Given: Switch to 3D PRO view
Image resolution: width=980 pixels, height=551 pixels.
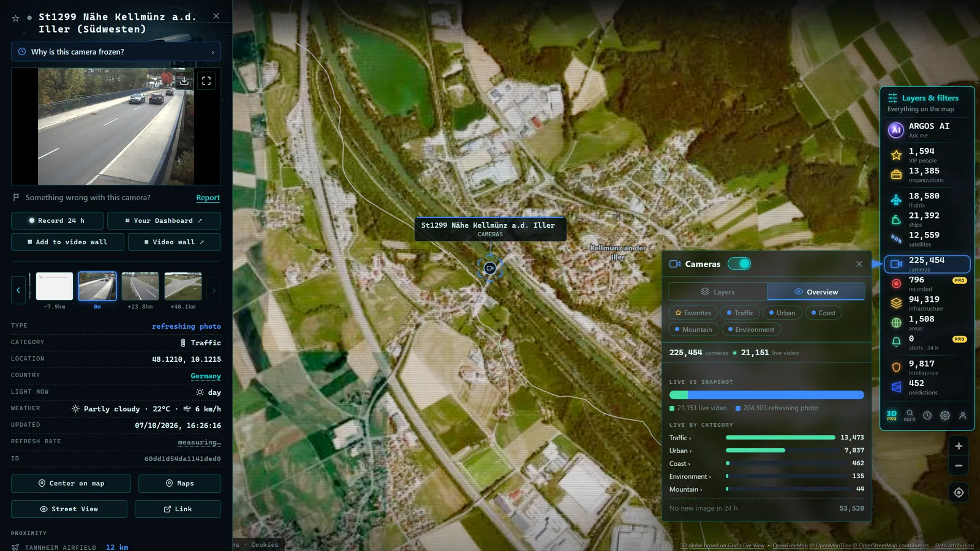Looking at the screenshot, I should pyautogui.click(x=892, y=415).
